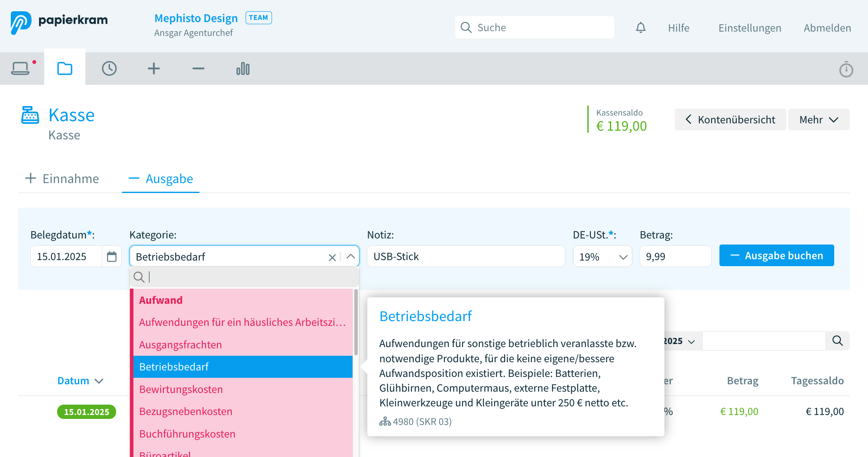This screenshot has height=457, width=868.
Task: Open the Hilfe menu
Action: coord(679,28)
